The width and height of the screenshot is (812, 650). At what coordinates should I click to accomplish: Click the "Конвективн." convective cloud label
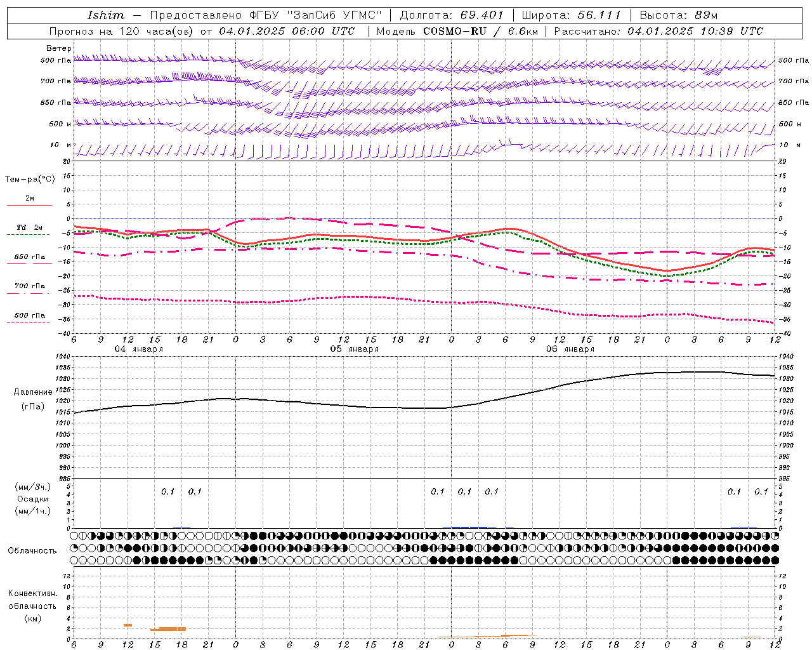(32, 594)
